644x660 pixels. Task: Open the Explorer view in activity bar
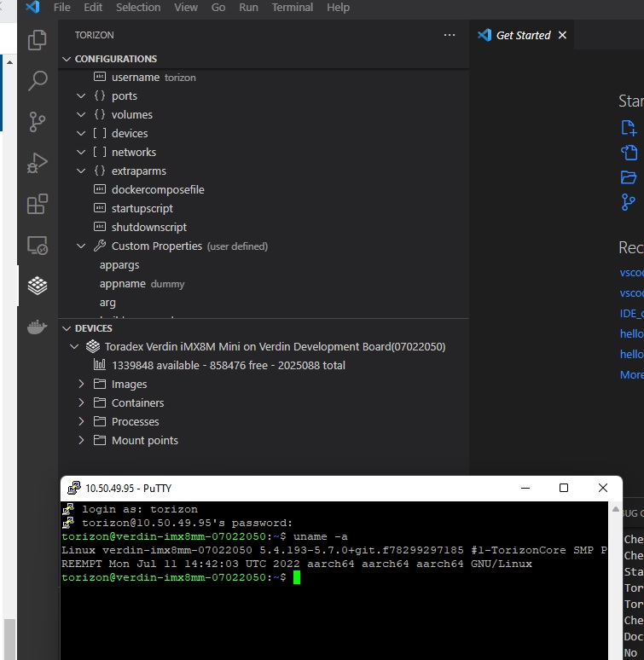click(x=37, y=40)
